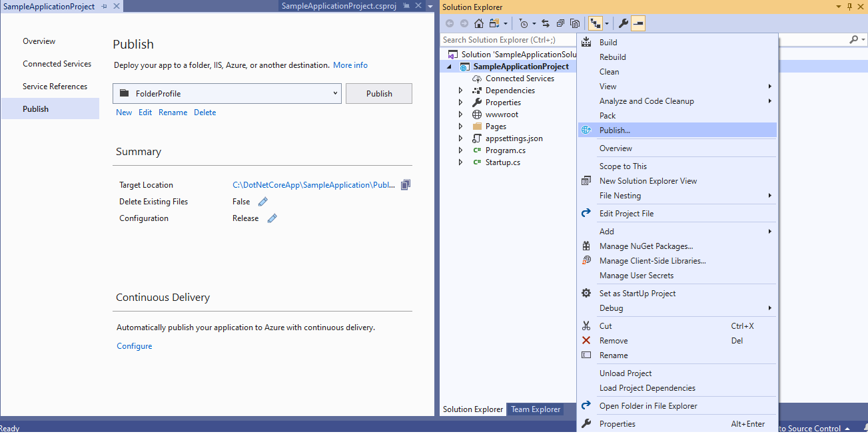Collapse the SampleApplicationProject tree node
This screenshot has height=438, width=868.
click(449, 67)
